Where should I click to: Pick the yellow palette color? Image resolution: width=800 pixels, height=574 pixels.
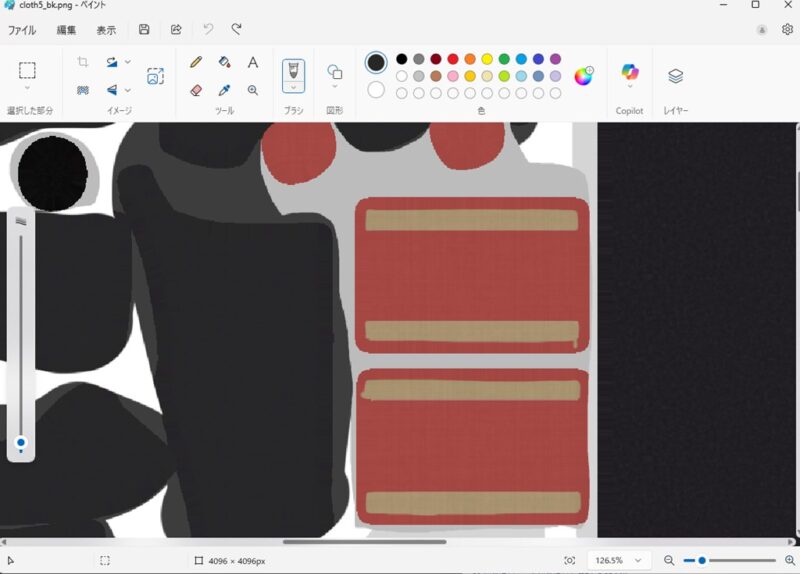tap(487, 59)
